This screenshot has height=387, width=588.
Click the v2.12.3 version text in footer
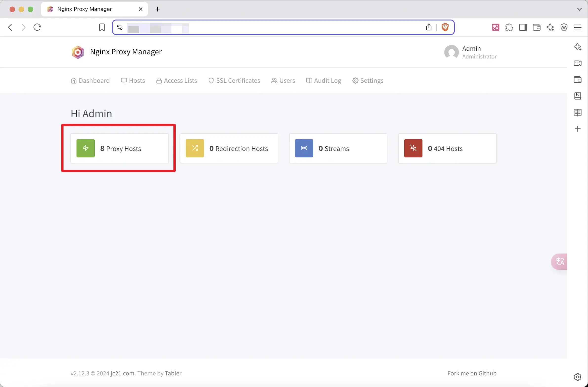coord(80,373)
